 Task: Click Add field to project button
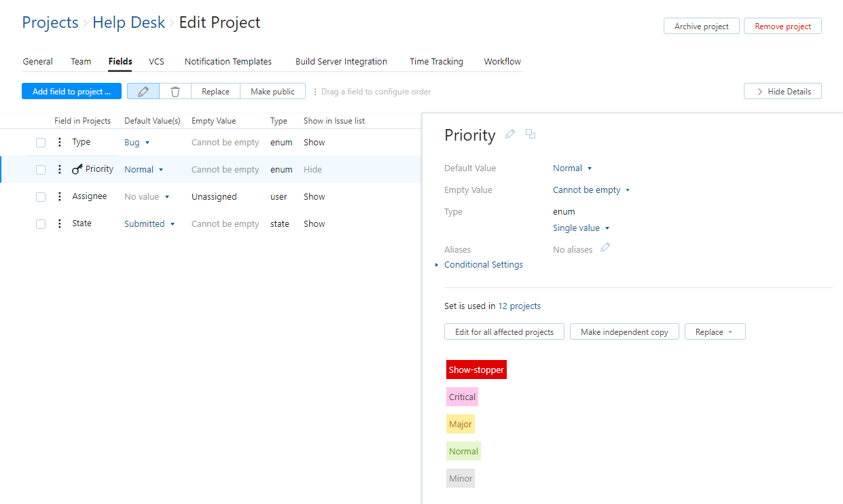coord(71,92)
